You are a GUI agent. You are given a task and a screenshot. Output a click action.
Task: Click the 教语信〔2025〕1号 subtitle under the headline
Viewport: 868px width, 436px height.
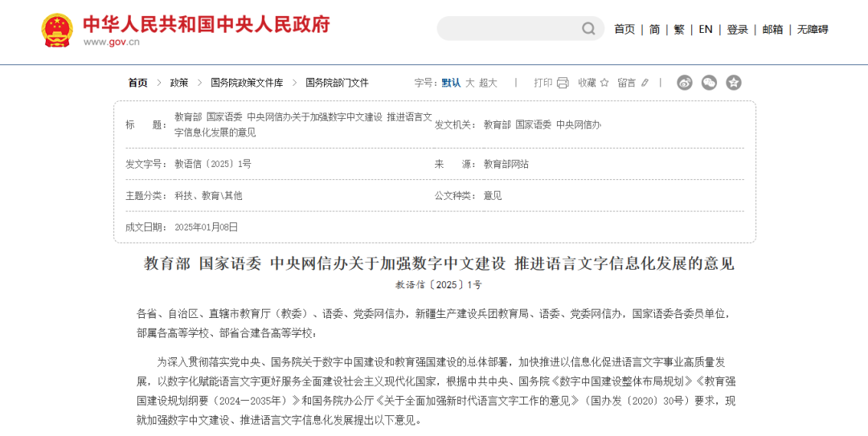(439, 285)
